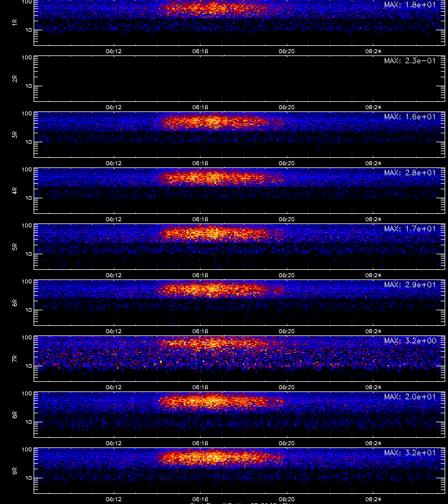Click the 10 y-axis label of 9R panel
The width and height of the screenshot is (448, 504).
29,478
